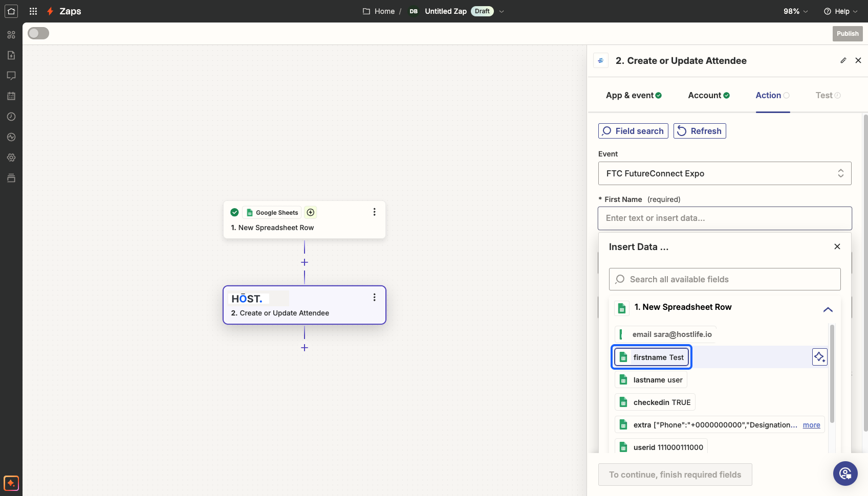Image resolution: width=868 pixels, height=496 pixels.
Task: Select the Action tab
Action: pyautogui.click(x=772, y=95)
